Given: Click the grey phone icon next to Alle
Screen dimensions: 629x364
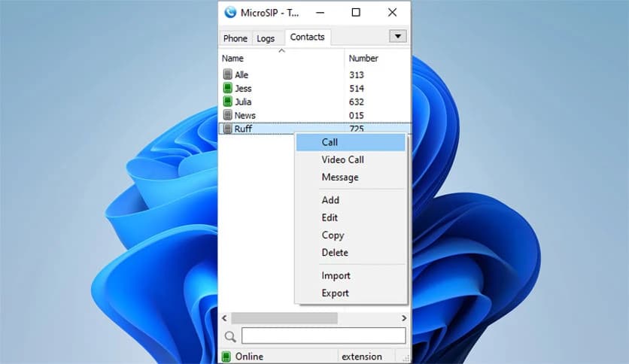Looking at the screenshot, I should point(227,74).
